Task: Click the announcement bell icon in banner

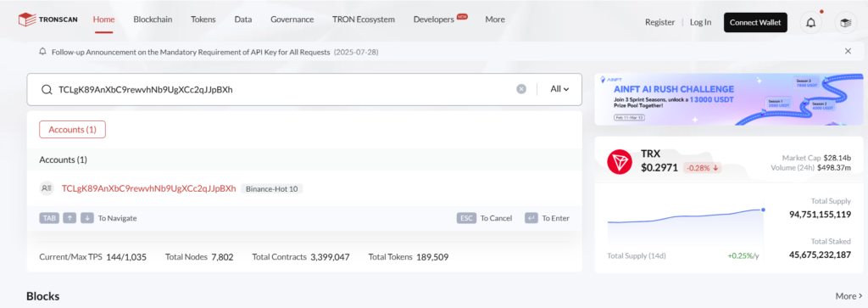Action: (x=42, y=52)
